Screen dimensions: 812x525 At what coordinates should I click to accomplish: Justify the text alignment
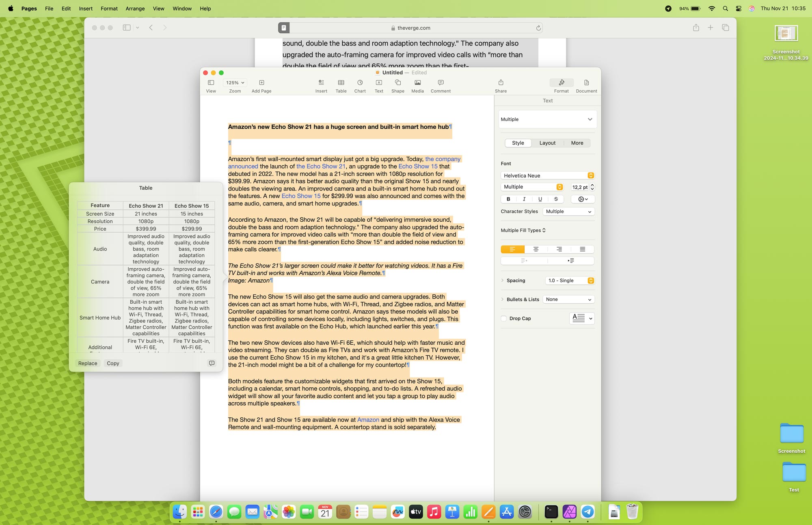click(583, 249)
